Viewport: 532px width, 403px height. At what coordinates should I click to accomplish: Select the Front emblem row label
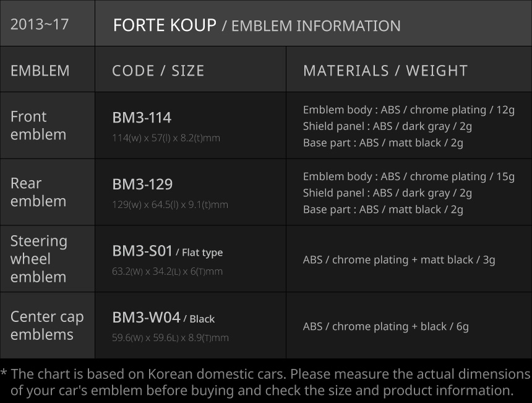pos(38,126)
